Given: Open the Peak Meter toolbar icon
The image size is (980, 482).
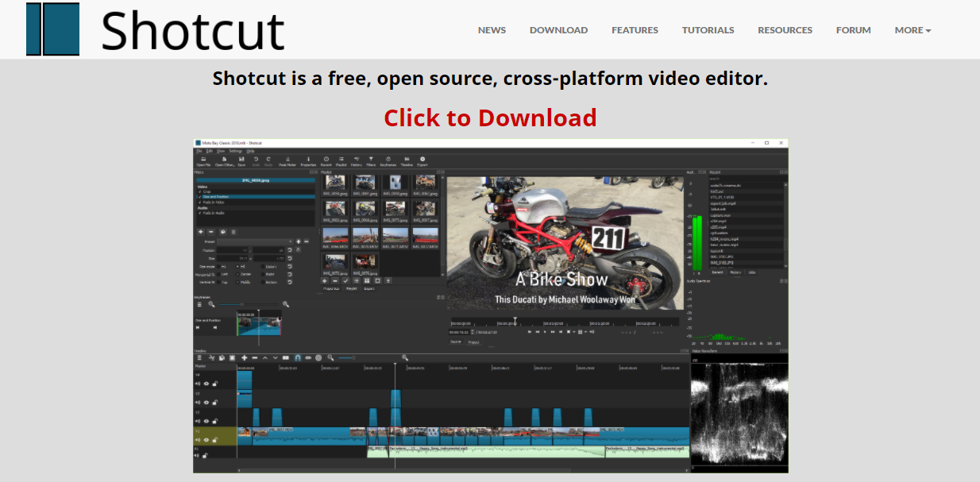Looking at the screenshot, I should tap(287, 161).
